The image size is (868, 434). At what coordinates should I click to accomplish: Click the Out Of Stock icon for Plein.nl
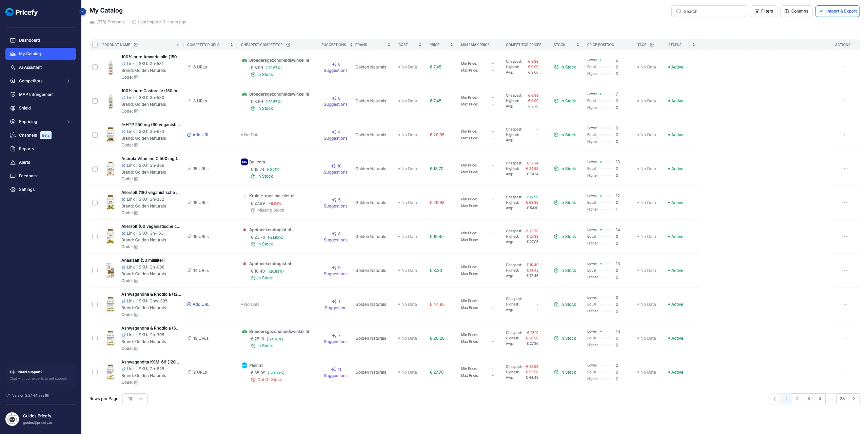click(253, 380)
